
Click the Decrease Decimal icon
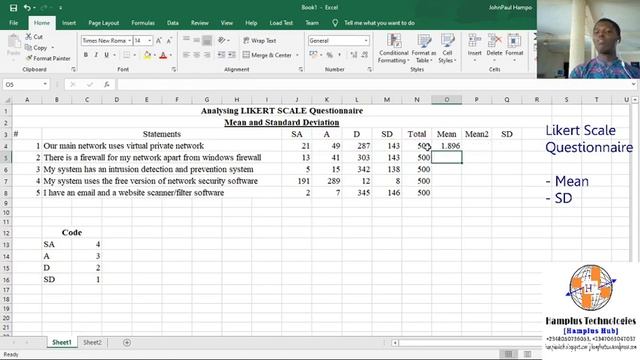coord(364,55)
